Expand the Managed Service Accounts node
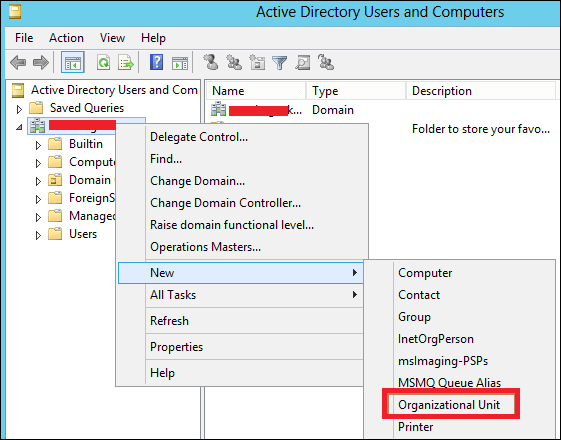Viewport: 561px width, 440px height. [38, 217]
